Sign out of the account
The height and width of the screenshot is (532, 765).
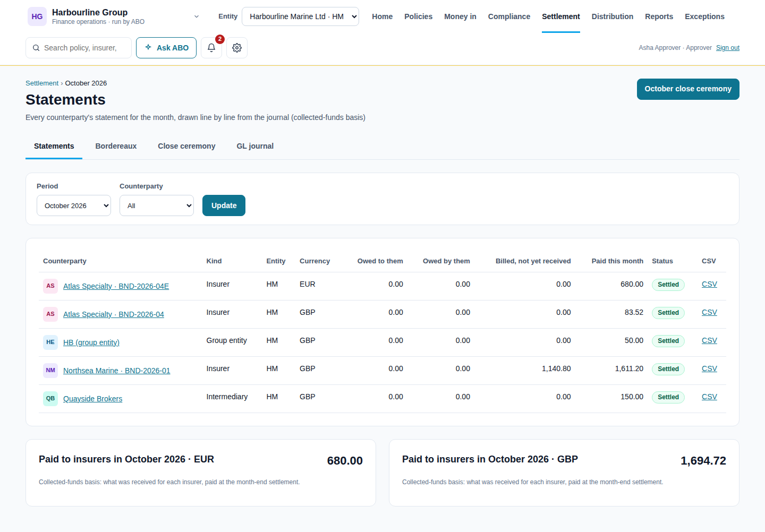pos(728,48)
